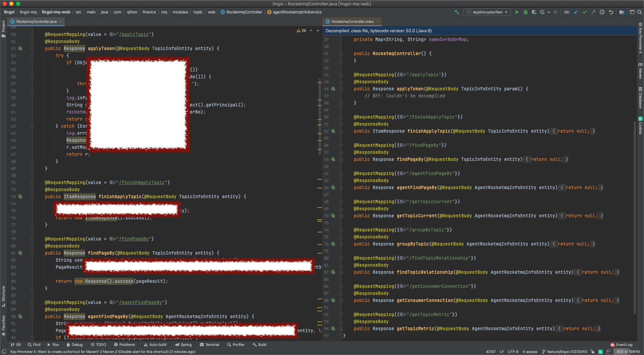The width and height of the screenshot is (644, 355).
Task: Open the Profiler tool window button
Action: (236, 345)
